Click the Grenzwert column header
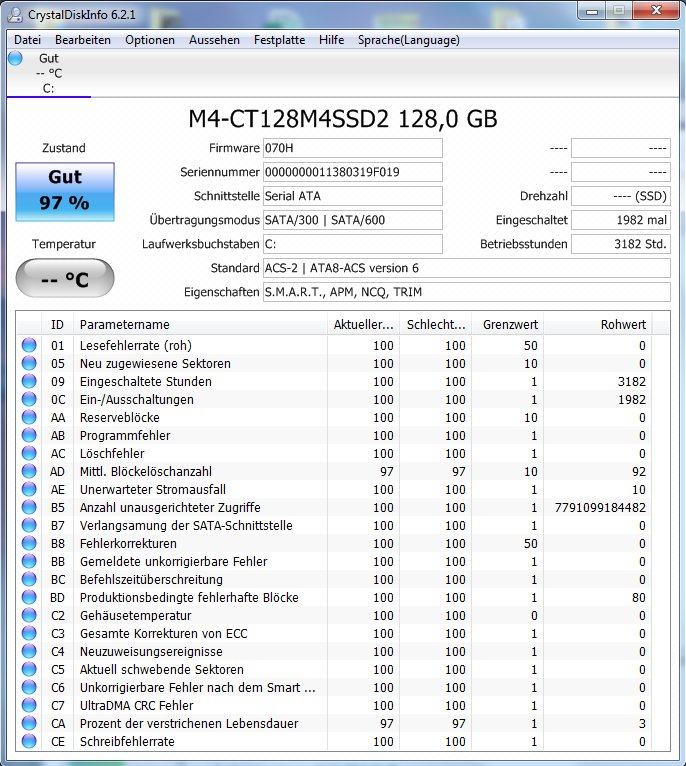The image size is (686, 766). pos(508,324)
